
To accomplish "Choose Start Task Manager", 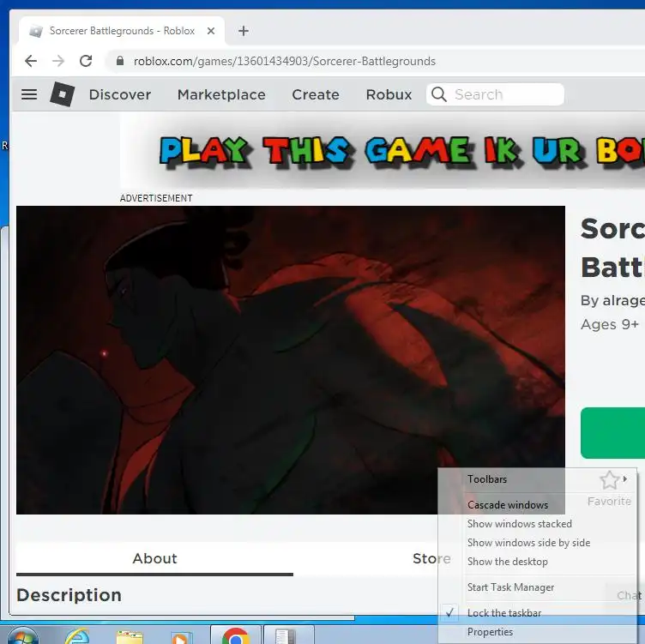I will click(x=537, y=587).
